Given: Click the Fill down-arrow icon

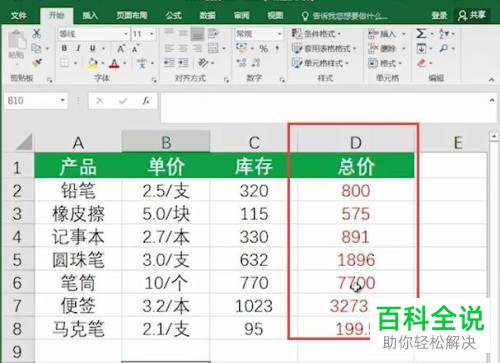Looking at the screenshot, I should (421, 49).
